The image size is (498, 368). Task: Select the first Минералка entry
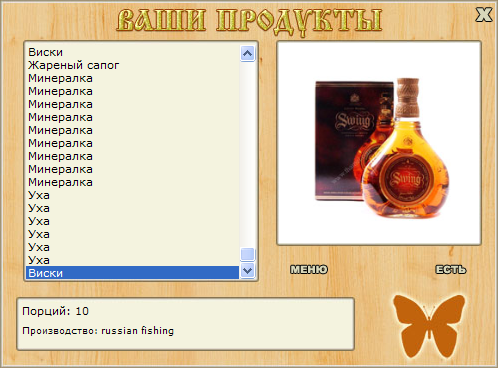132,78
